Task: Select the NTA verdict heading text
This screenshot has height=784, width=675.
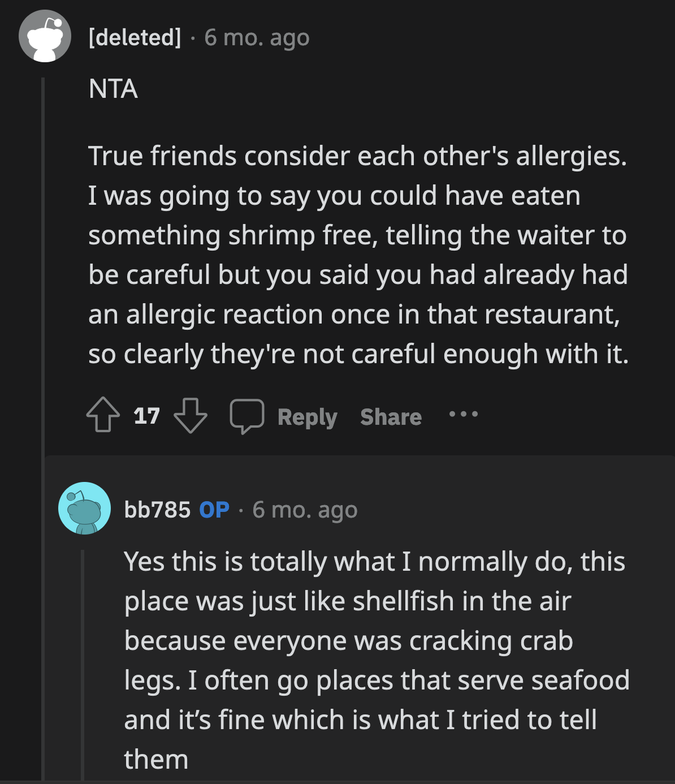Action: (x=113, y=87)
